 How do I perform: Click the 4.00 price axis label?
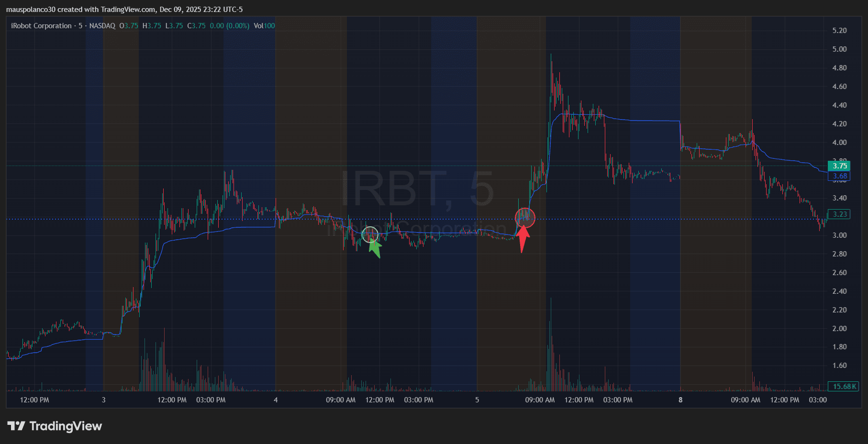pyautogui.click(x=839, y=143)
